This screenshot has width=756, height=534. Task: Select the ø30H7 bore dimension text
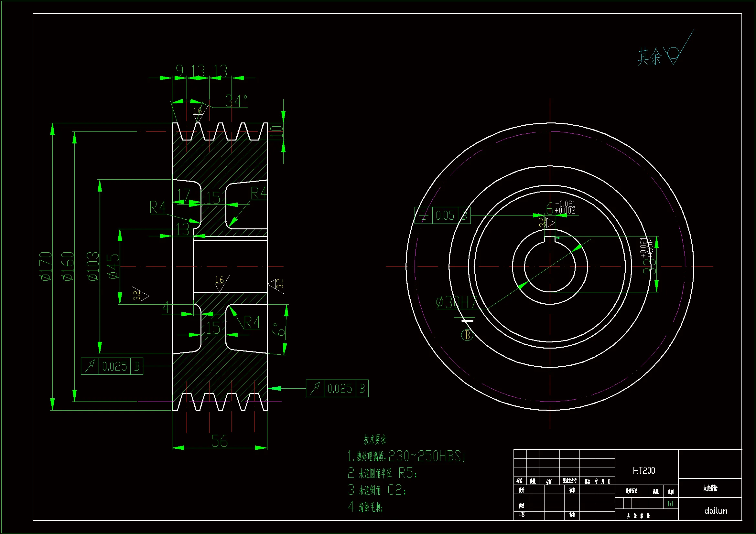pyautogui.click(x=457, y=303)
